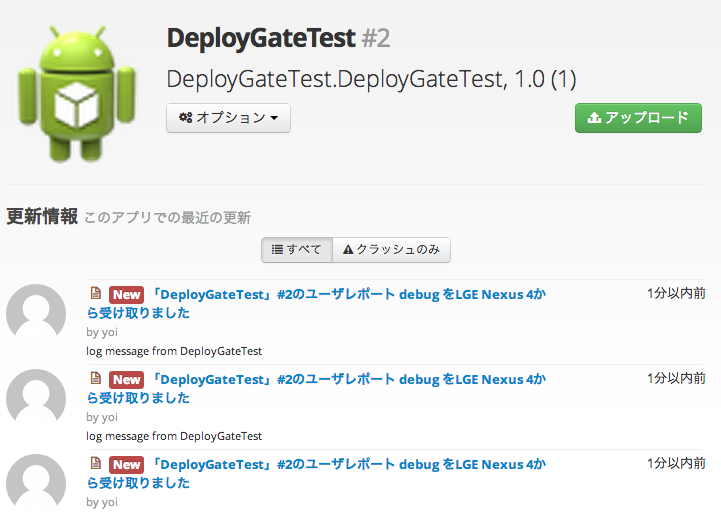The height and width of the screenshot is (516, 721).
Task: Click the second report's user avatar
Action: 36,398
